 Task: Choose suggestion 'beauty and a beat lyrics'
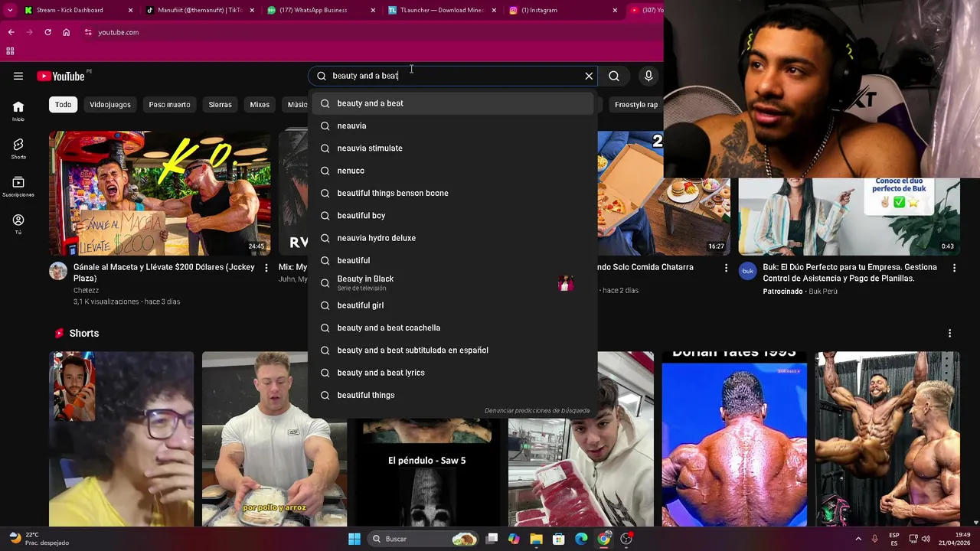click(x=452, y=373)
